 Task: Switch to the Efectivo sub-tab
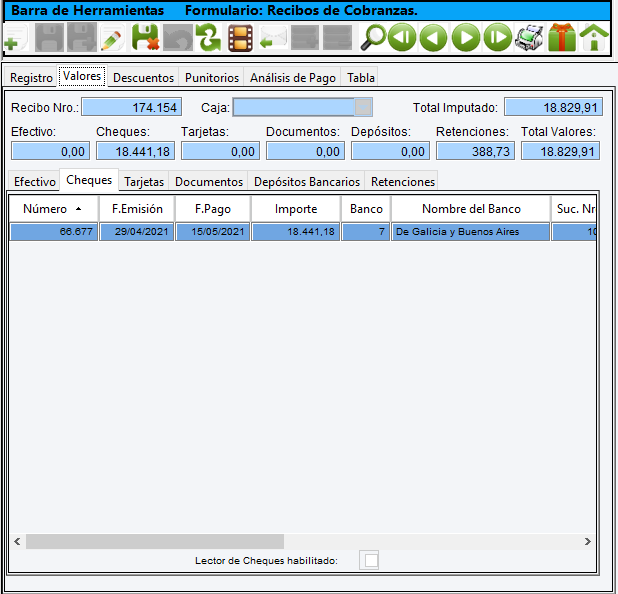coord(35,182)
